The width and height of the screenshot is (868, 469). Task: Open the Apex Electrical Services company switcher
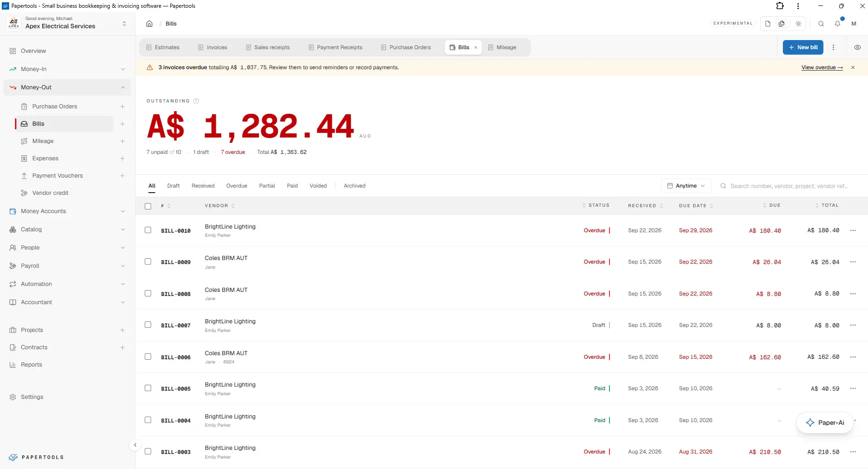click(x=67, y=23)
